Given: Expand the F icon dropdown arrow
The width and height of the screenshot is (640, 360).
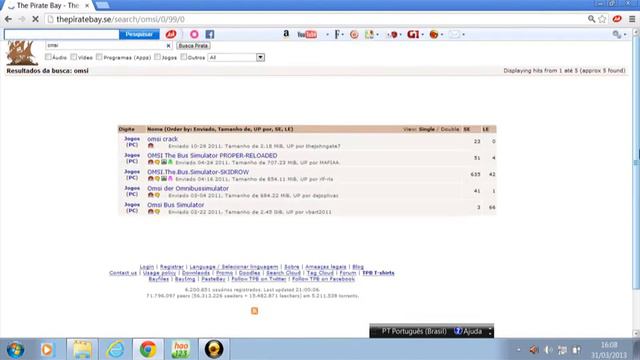Looking at the screenshot, I should click(343, 35).
